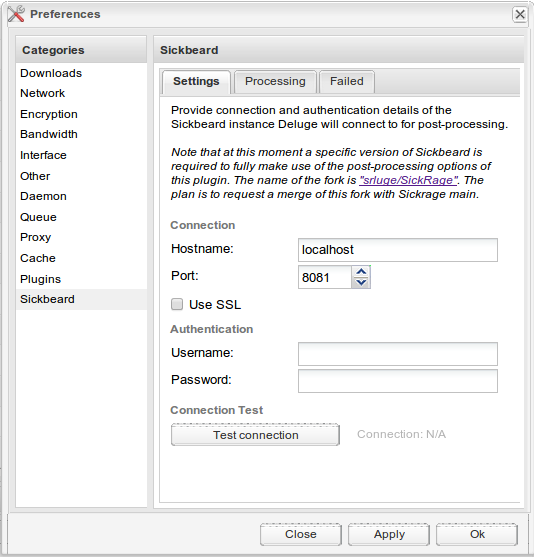Enable the Use SSL checkbox
The image size is (534, 557).
point(177,304)
